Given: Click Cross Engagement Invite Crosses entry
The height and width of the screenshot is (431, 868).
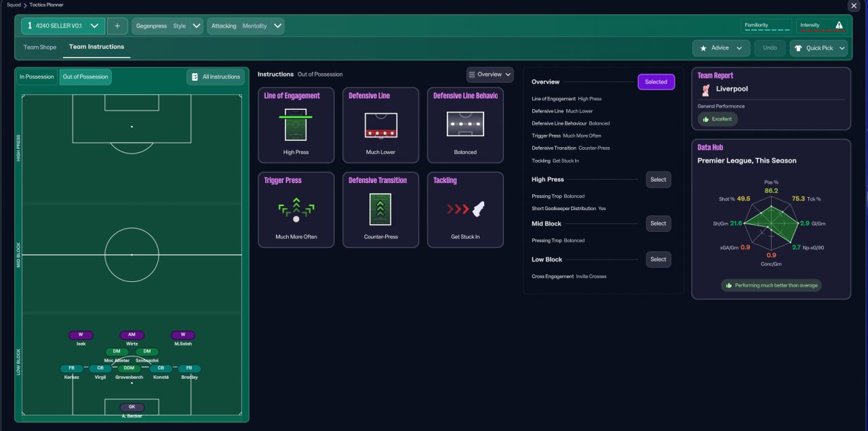Looking at the screenshot, I should pyautogui.click(x=569, y=276).
